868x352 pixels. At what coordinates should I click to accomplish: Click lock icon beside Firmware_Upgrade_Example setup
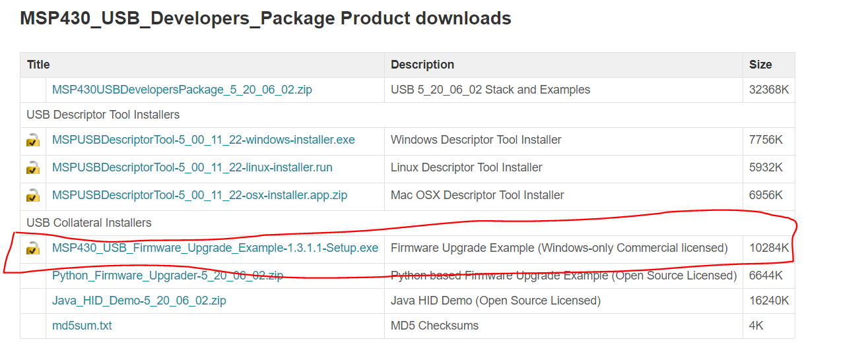[x=33, y=249]
